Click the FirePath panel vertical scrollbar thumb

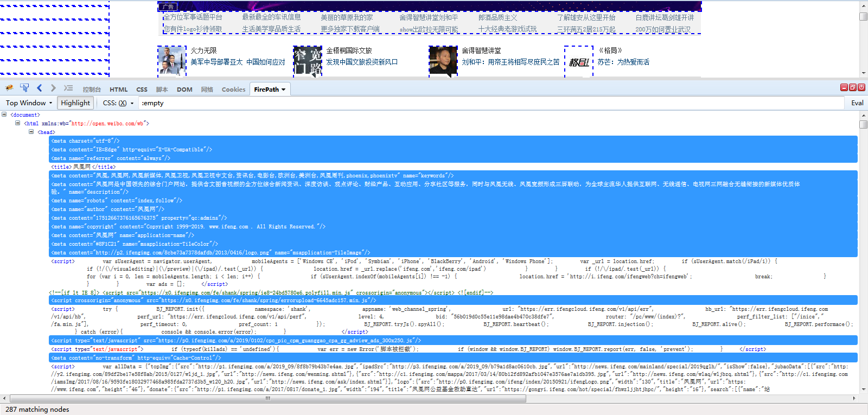(863, 124)
